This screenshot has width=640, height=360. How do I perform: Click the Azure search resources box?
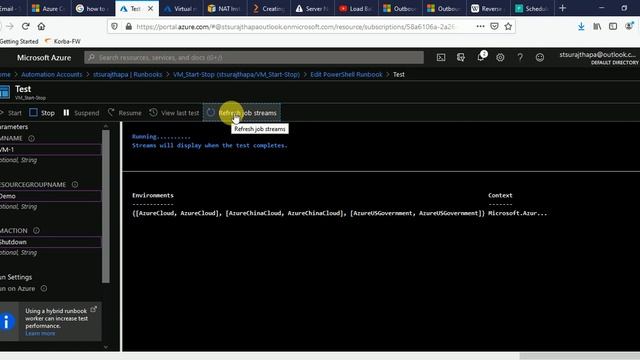tap(254, 58)
